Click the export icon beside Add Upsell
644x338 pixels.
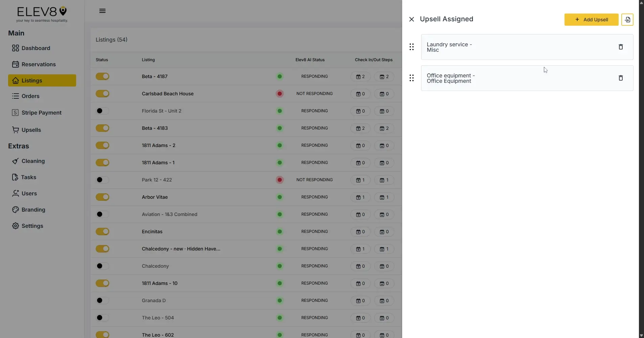point(627,19)
